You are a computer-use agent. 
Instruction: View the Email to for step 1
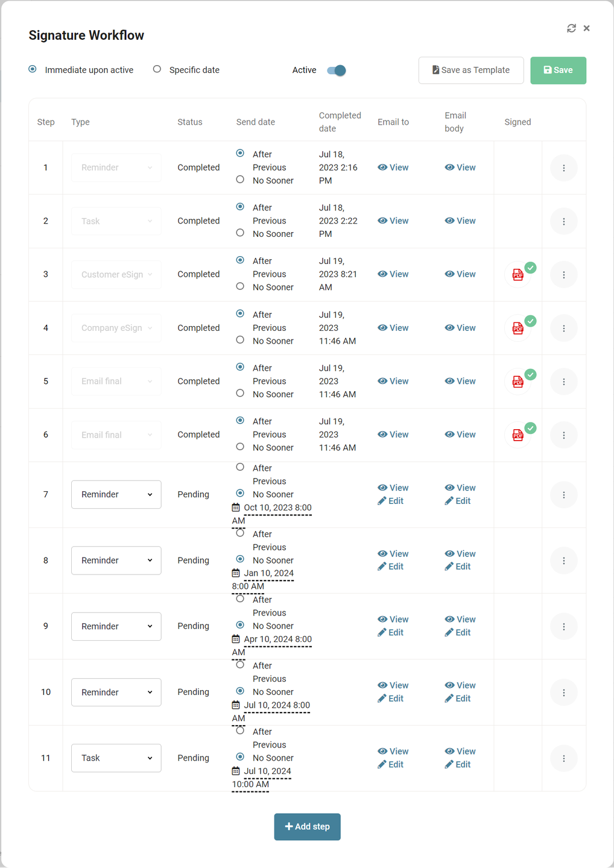coord(393,168)
